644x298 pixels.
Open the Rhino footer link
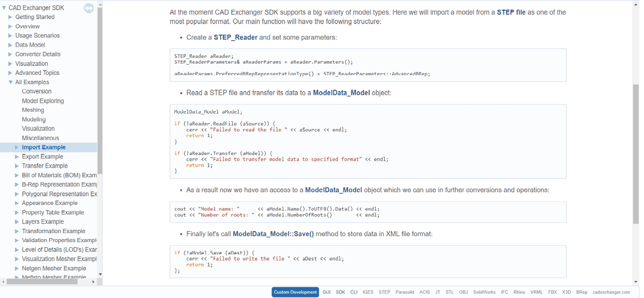(519, 292)
